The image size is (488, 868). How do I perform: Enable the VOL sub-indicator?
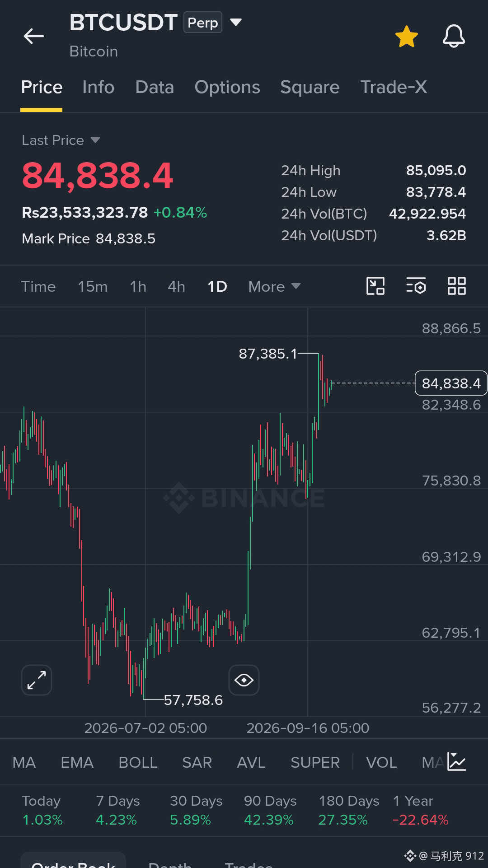pos(381,762)
